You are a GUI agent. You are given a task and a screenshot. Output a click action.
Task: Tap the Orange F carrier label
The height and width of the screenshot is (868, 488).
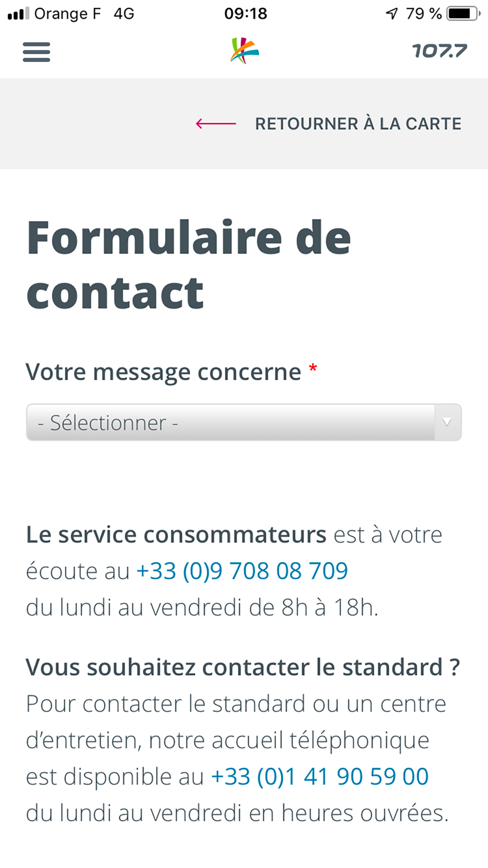click(67, 14)
